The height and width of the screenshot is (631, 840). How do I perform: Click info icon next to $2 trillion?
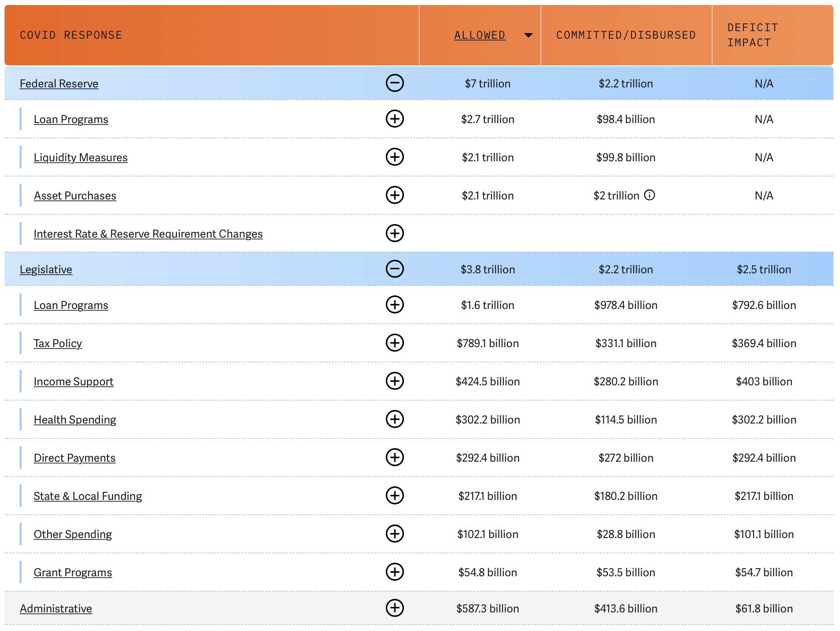coord(650,195)
